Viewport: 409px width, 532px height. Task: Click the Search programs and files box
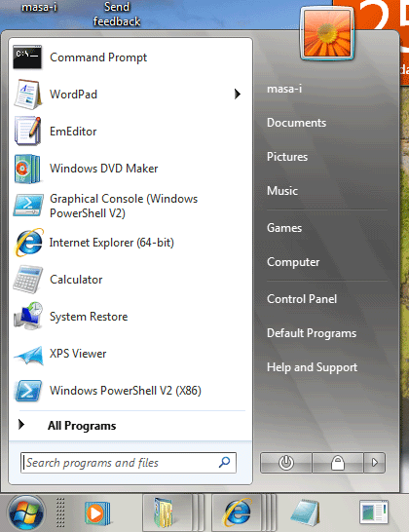[x=129, y=463]
